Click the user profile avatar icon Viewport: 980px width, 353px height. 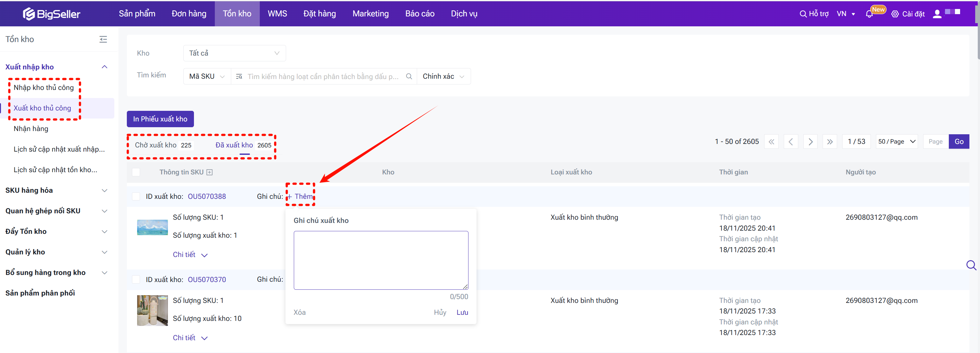click(937, 14)
